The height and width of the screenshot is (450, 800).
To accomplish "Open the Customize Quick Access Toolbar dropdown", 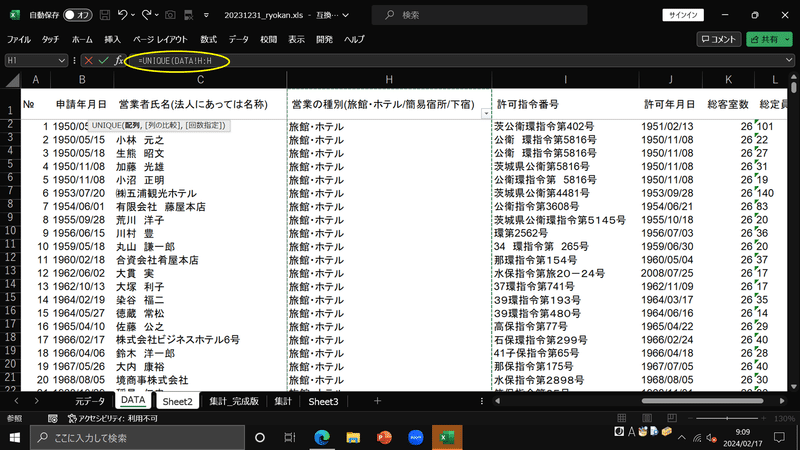I will click(206, 15).
